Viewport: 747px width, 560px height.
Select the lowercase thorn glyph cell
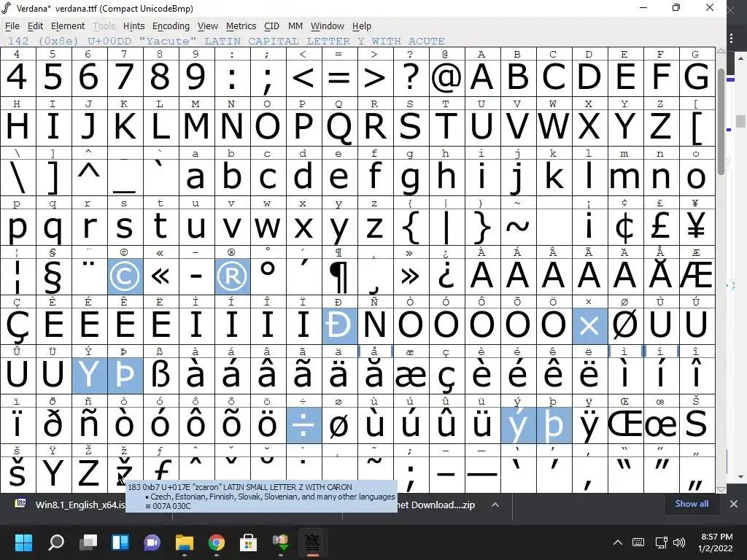(x=554, y=425)
